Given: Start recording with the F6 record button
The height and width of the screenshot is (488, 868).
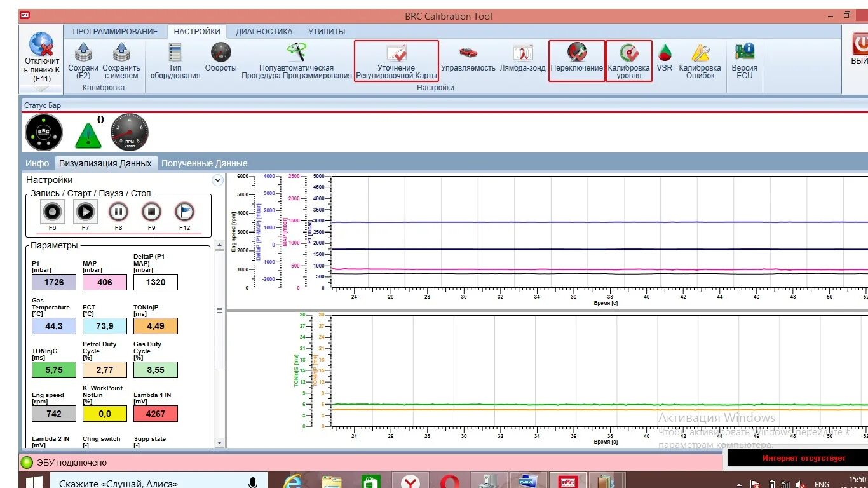Looking at the screenshot, I should click(x=52, y=212).
